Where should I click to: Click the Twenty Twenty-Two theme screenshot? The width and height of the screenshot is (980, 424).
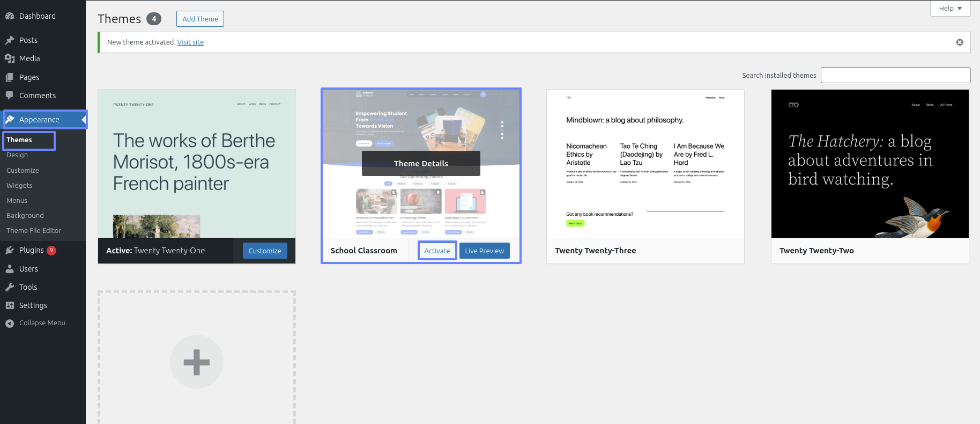[x=870, y=164]
